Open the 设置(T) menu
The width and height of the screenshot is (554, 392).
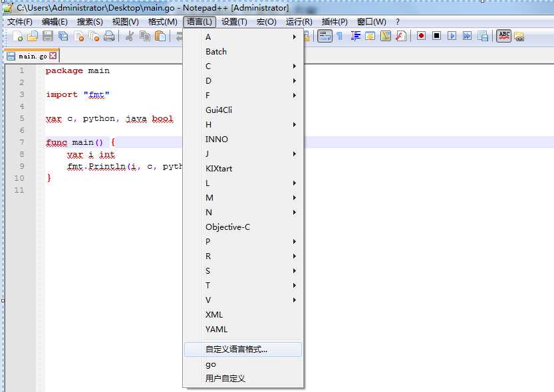(x=234, y=22)
